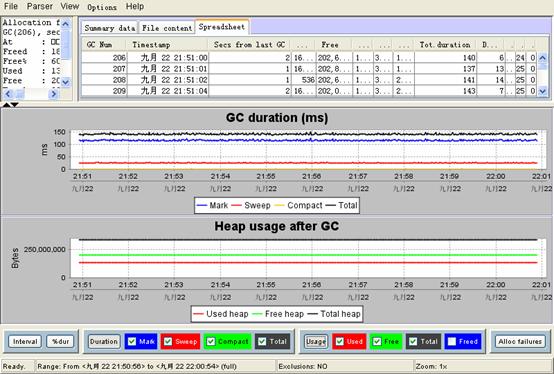Click the %dur button

pyautogui.click(x=60, y=342)
